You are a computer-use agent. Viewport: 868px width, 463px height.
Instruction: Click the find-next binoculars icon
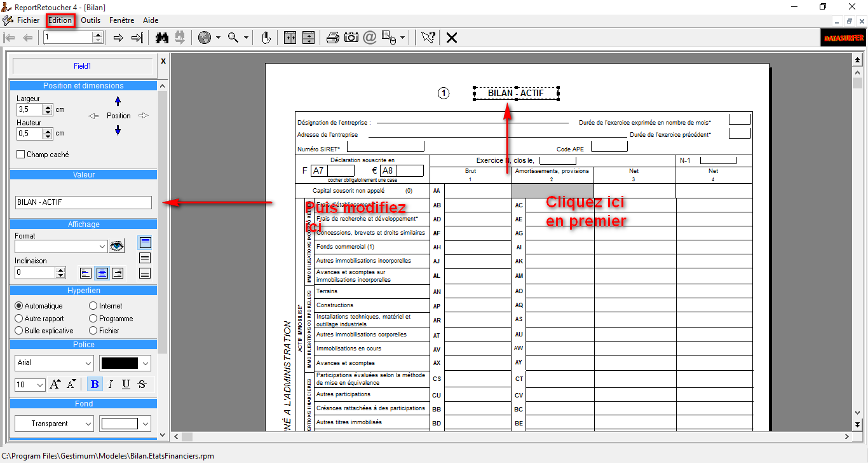[180, 38]
